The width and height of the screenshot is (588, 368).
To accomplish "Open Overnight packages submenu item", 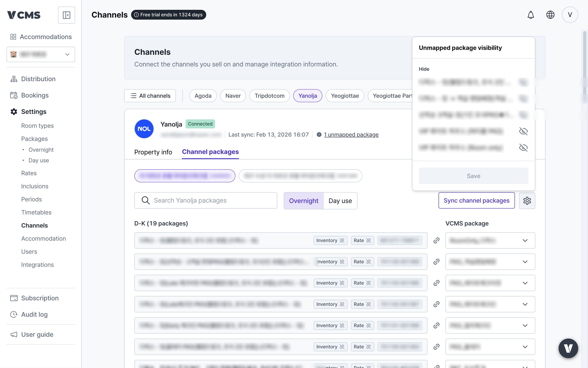I will tap(41, 150).
